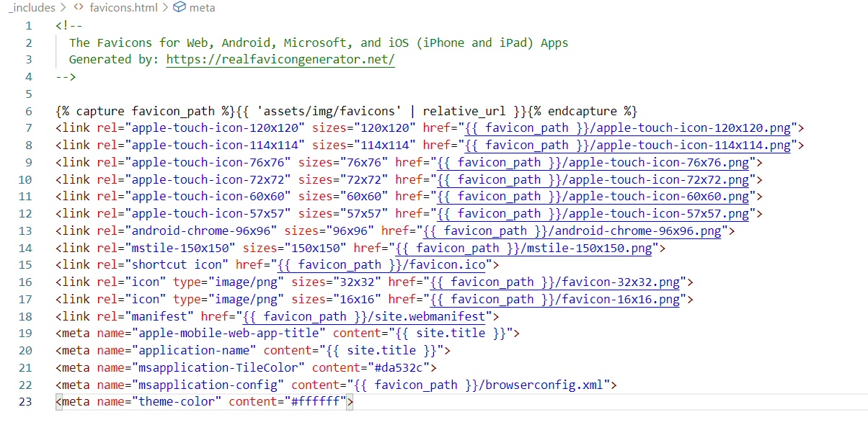Click the comment opening tag on line 1
This screenshot has width=868, height=425.
click(68, 25)
